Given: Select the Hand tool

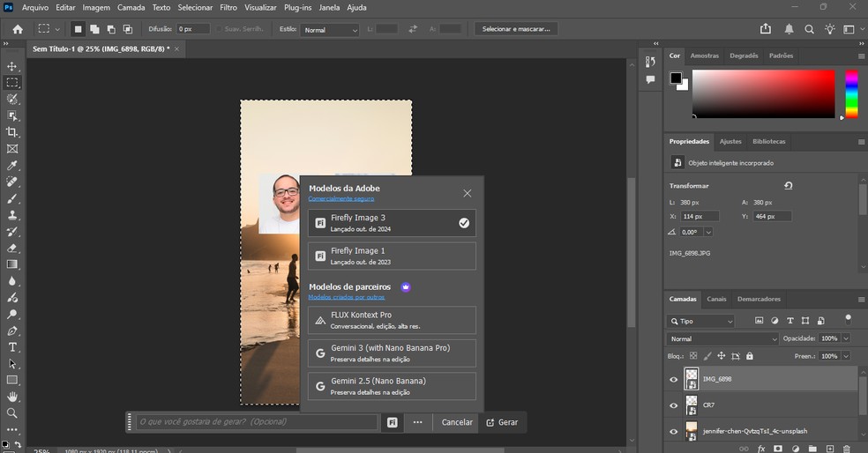Looking at the screenshot, I should click(12, 397).
